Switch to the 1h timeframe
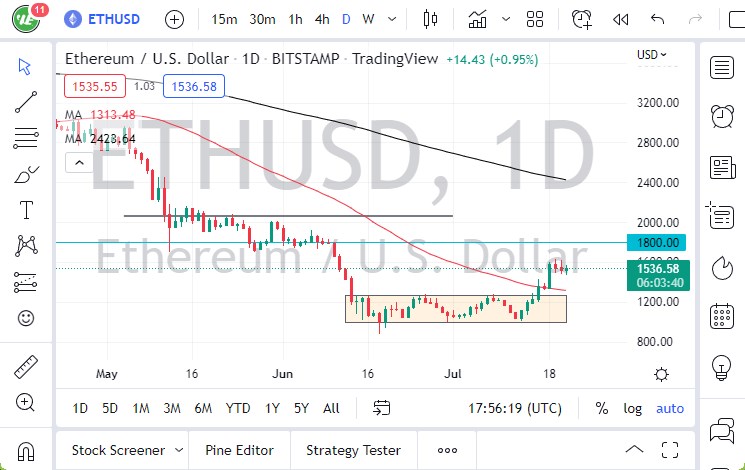 pyautogui.click(x=296, y=19)
